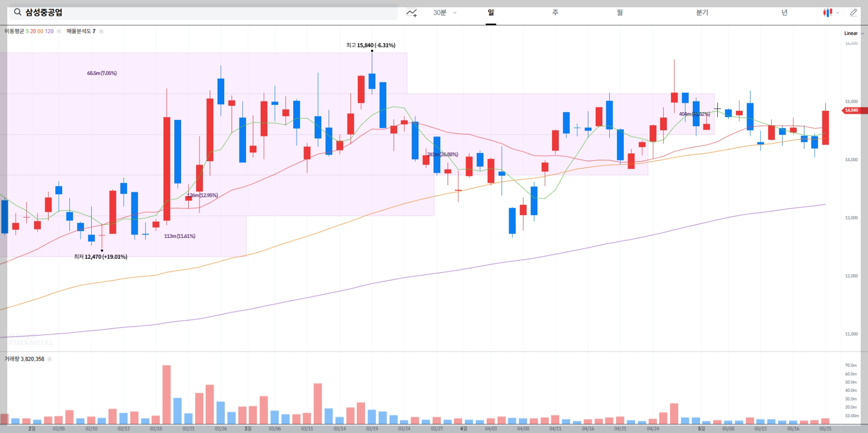Click the search magnifier icon

[x=17, y=12]
